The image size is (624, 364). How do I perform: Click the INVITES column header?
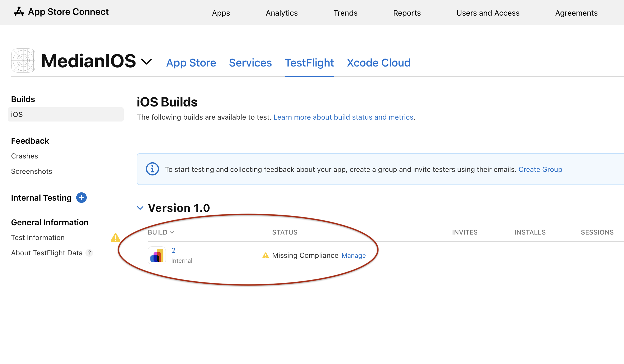click(x=465, y=232)
